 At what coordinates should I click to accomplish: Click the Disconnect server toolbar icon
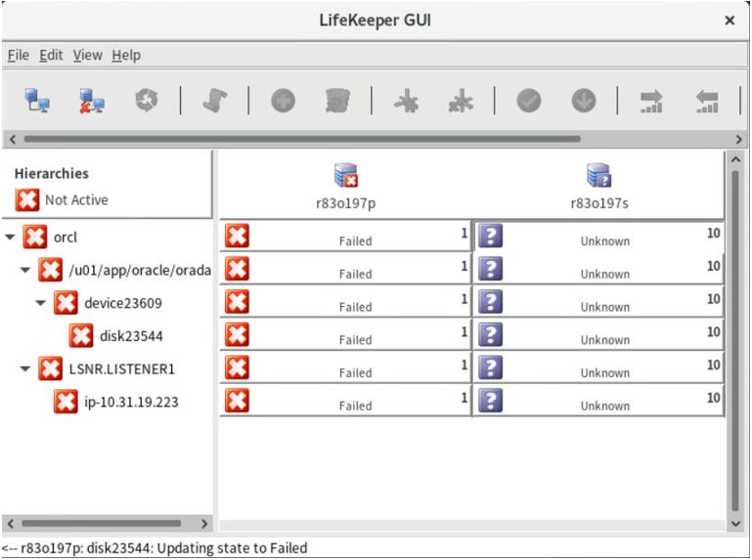point(92,101)
